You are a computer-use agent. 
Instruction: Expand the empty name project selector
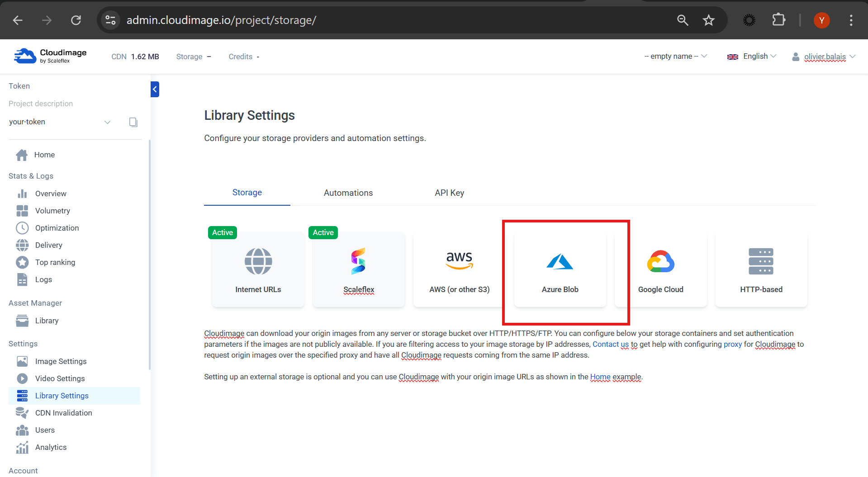point(675,57)
